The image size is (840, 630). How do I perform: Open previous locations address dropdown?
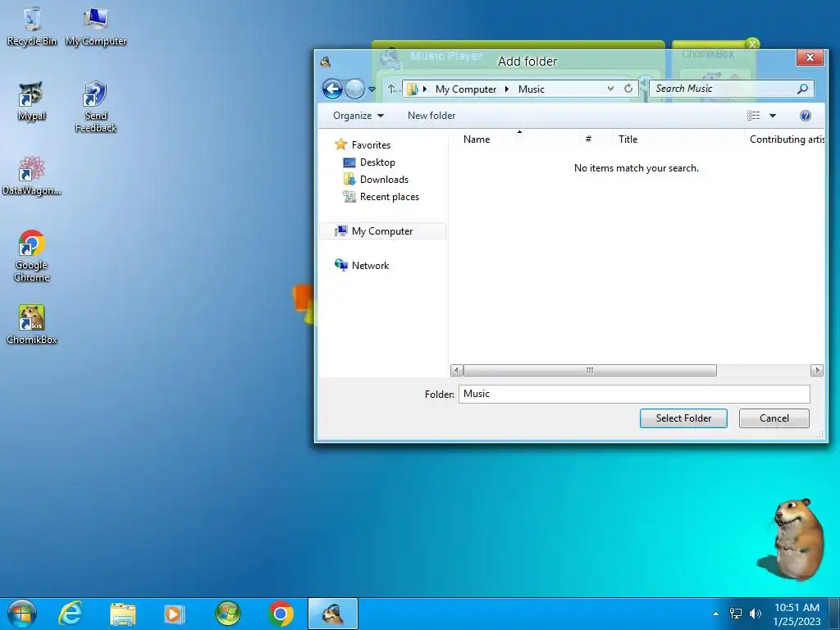(610, 89)
